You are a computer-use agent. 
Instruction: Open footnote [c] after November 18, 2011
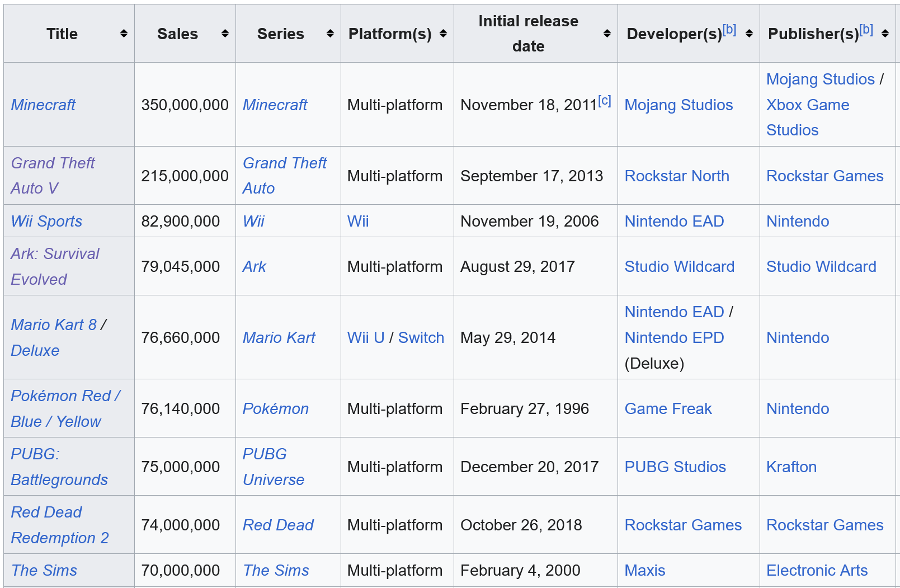pyautogui.click(x=605, y=101)
